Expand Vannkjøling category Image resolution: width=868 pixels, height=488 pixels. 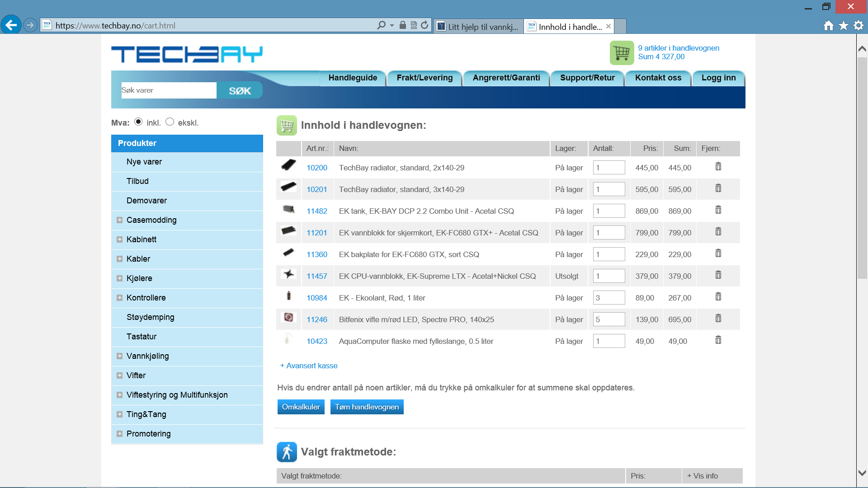[119, 356]
